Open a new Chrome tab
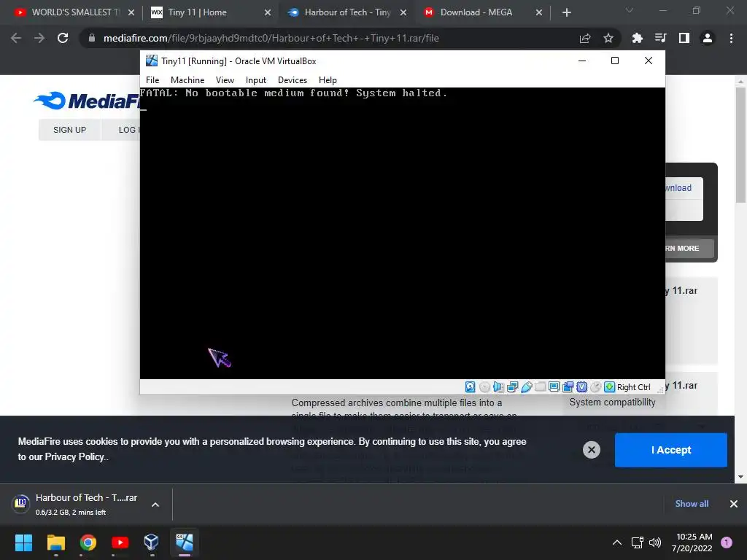 click(x=566, y=12)
